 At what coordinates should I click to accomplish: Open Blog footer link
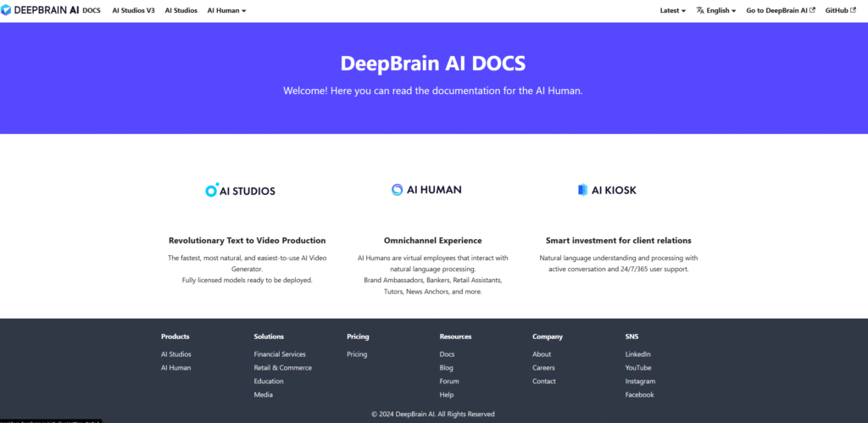446,368
